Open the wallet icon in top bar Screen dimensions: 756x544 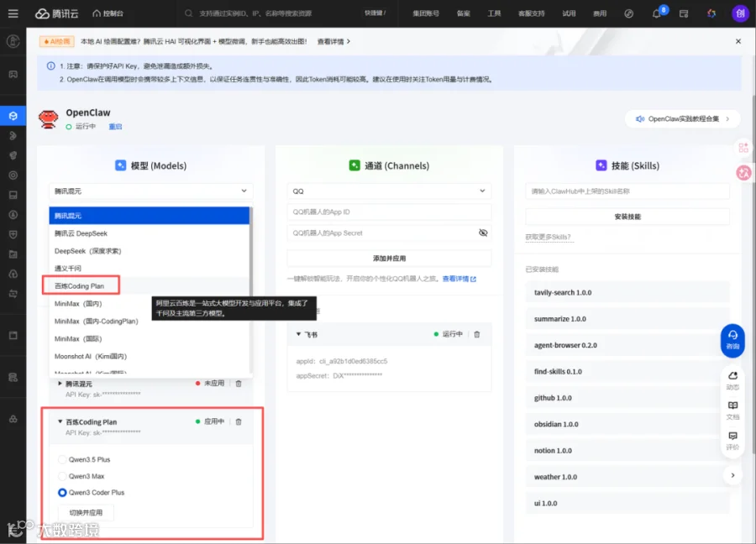684,13
